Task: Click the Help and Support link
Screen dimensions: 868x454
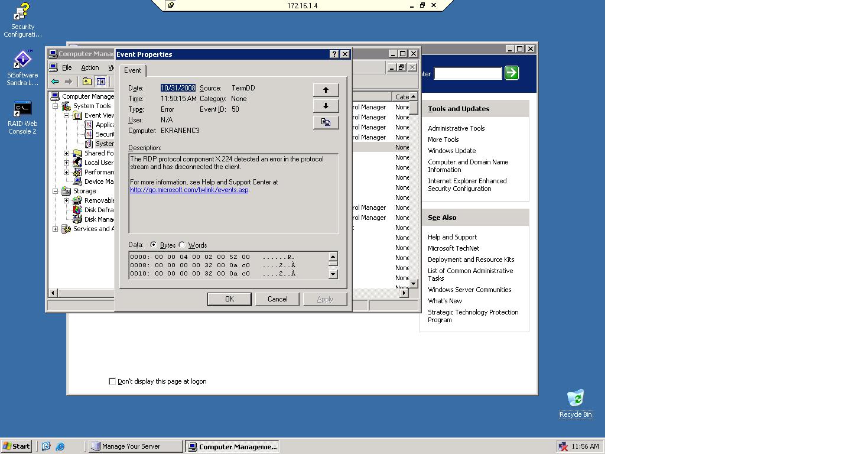Action: (x=452, y=237)
